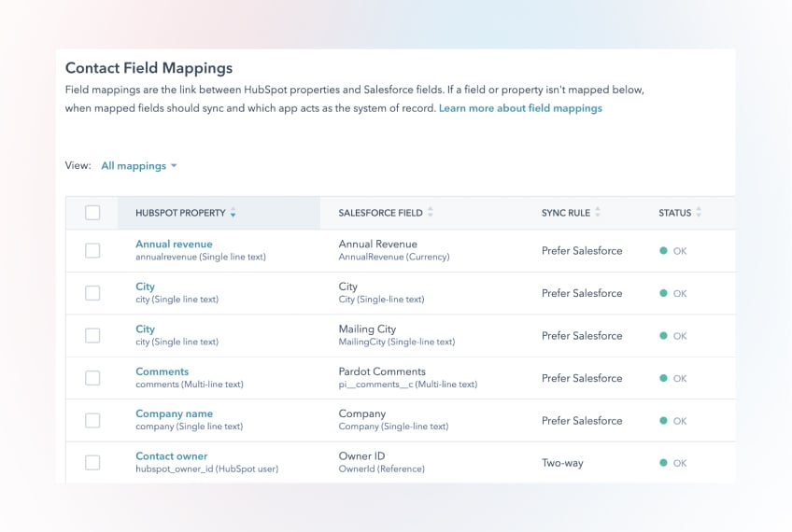Viewport: 792px width, 532px height.
Task: Select the Comments row checkbox
Action: [x=92, y=378]
